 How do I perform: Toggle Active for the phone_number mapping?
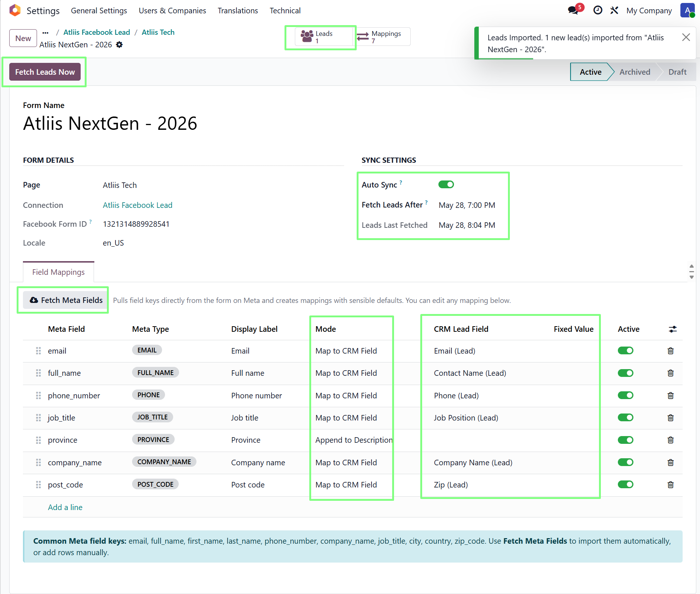(625, 395)
